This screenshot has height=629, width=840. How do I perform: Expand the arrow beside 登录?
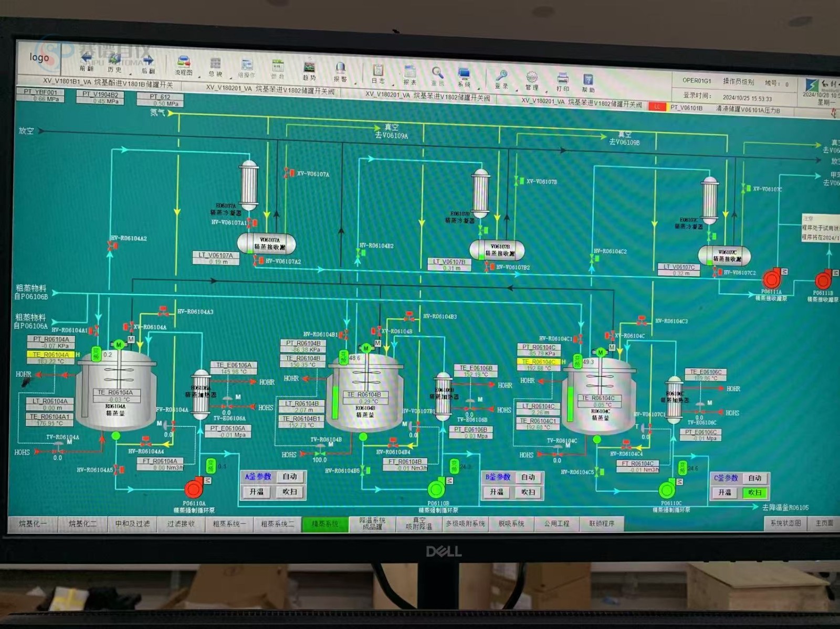(x=516, y=90)
